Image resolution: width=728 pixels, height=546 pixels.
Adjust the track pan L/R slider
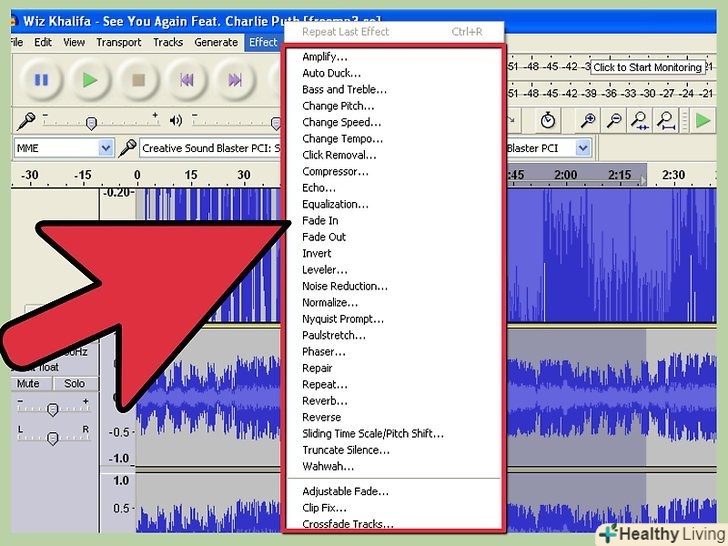point(53,437)
